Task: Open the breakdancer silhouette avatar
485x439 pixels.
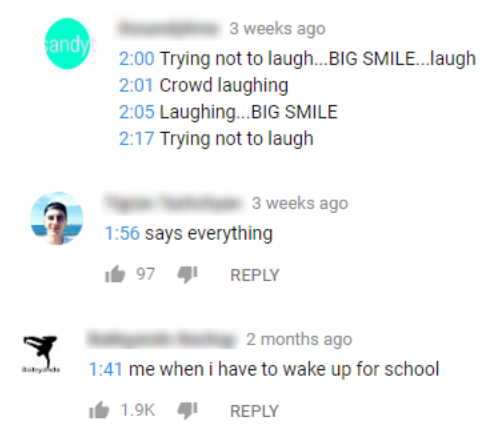Action: click(41, 354)
